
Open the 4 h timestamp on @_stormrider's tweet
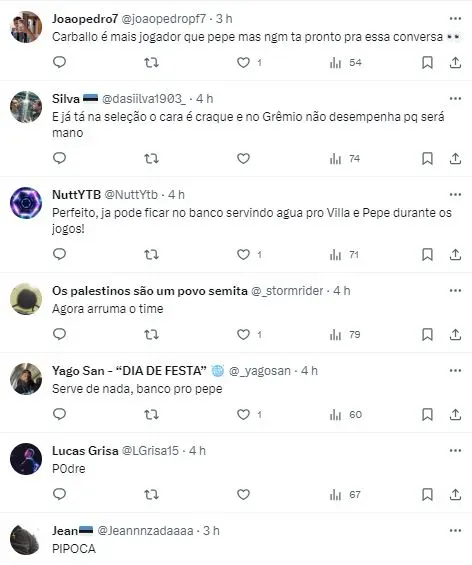(342, 291)
